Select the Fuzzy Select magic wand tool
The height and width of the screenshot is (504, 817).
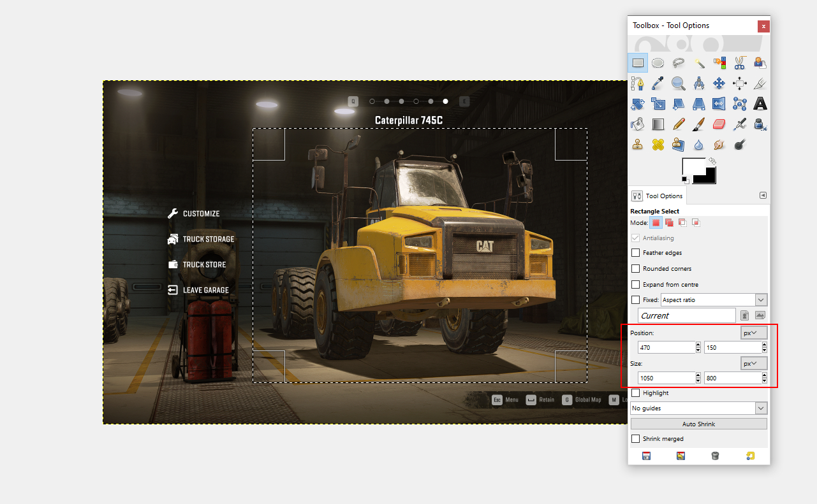(x=699, y=62)
